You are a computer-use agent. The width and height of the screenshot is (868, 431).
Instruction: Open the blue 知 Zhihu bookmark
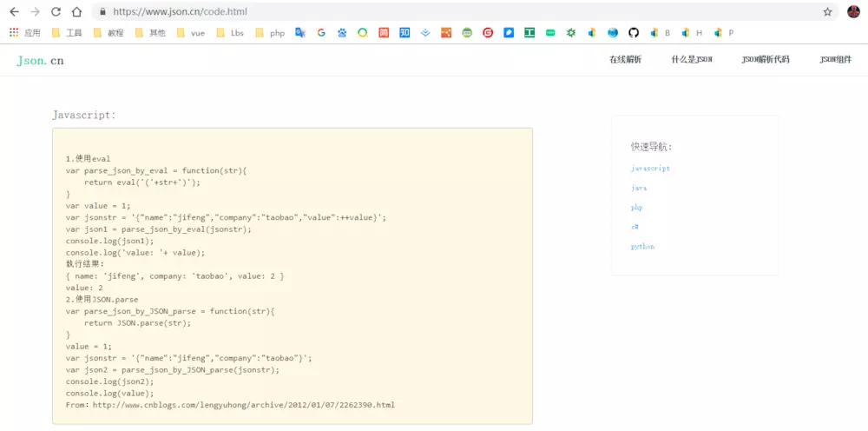(x=404, y=33)
